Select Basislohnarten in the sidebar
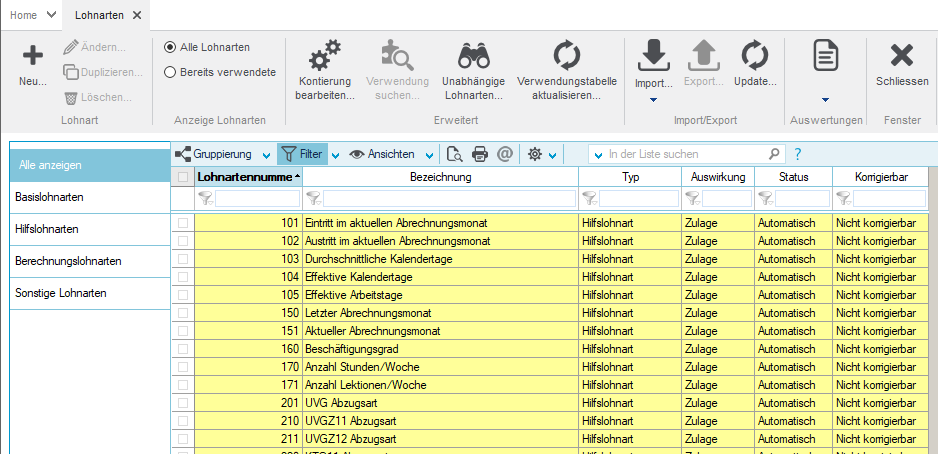The height and width of the screenshot is (454, 938). pos(50,197)
